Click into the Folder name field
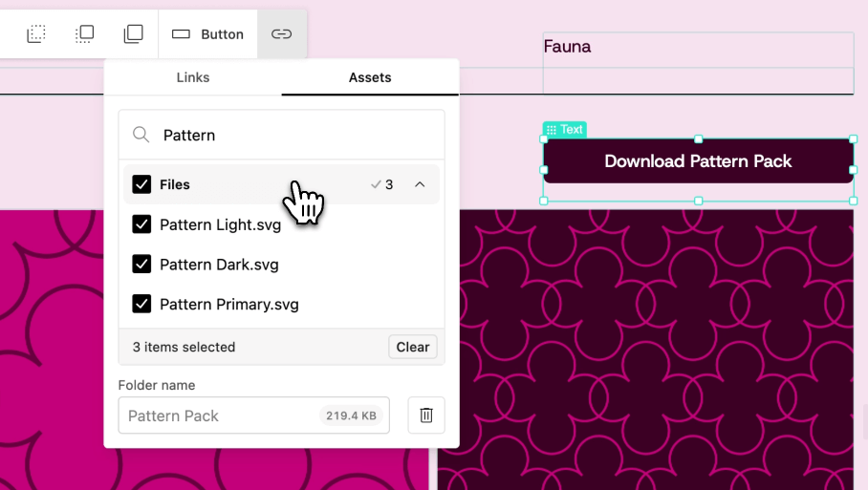 coord(220,415)
